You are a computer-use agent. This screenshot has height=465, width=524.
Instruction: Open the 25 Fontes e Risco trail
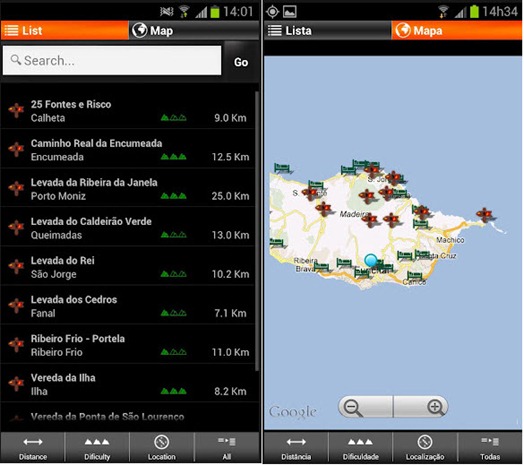click(128, 111)
